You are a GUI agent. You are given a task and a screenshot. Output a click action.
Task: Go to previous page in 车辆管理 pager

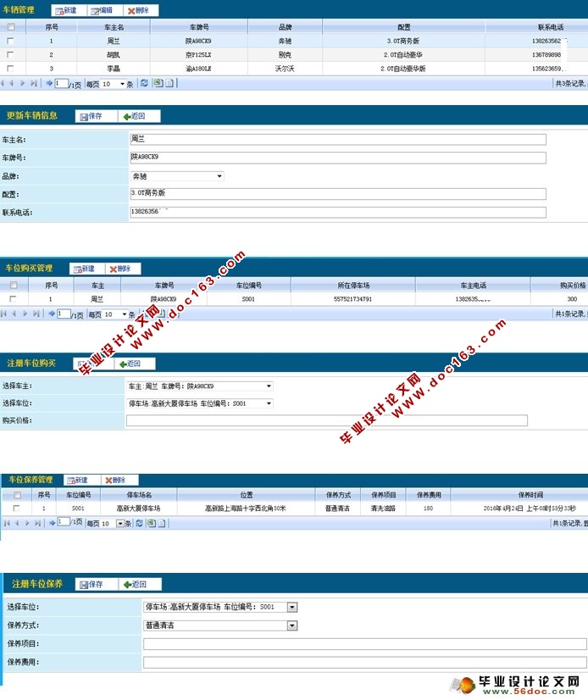(x=12, y=83)
